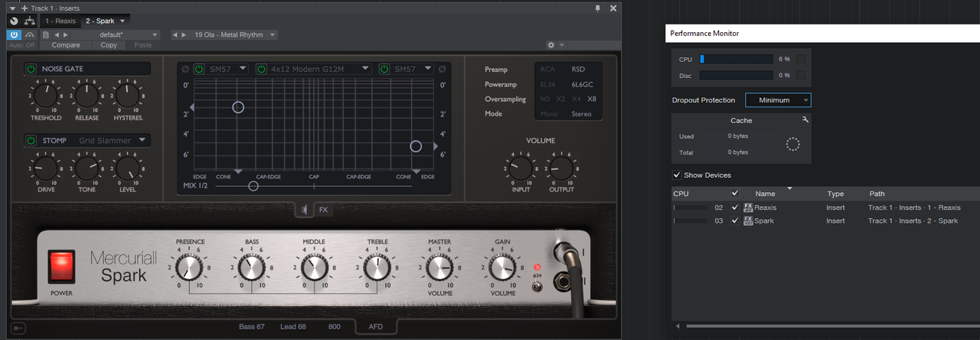The image size is (980, 340).
Task: Open the default* preset dropdown
Action: pos(116,34)
